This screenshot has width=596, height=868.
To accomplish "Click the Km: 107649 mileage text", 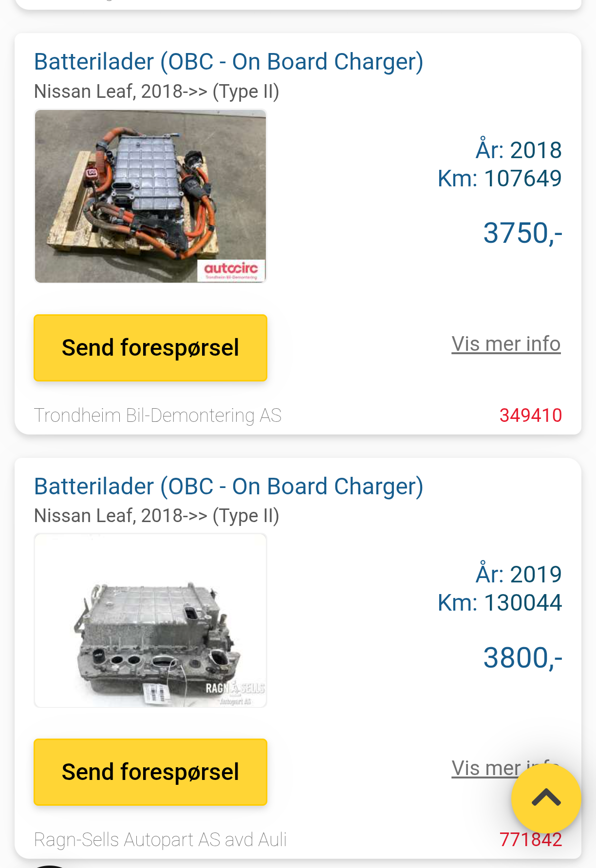I will 500,179.
